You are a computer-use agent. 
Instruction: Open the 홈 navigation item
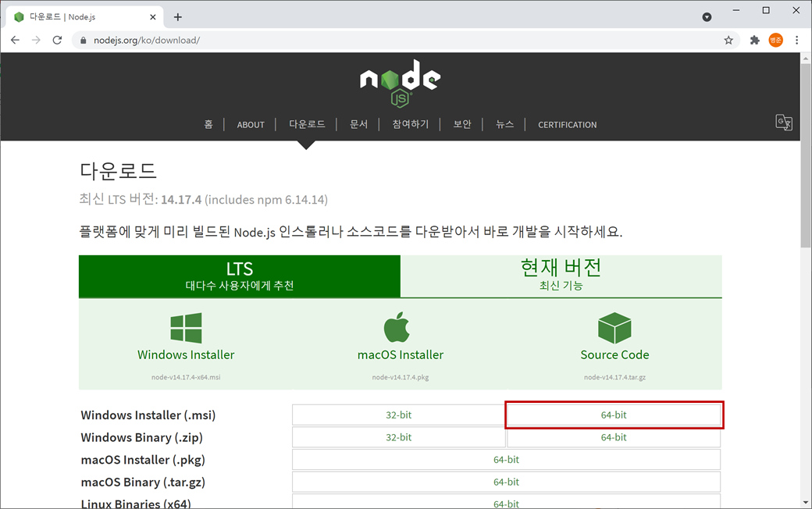(208, 124)
